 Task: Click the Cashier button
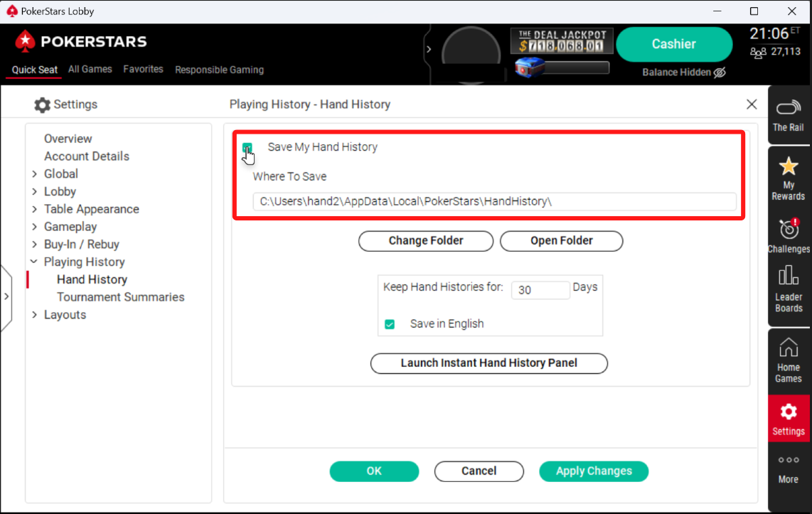click(674, 44)
